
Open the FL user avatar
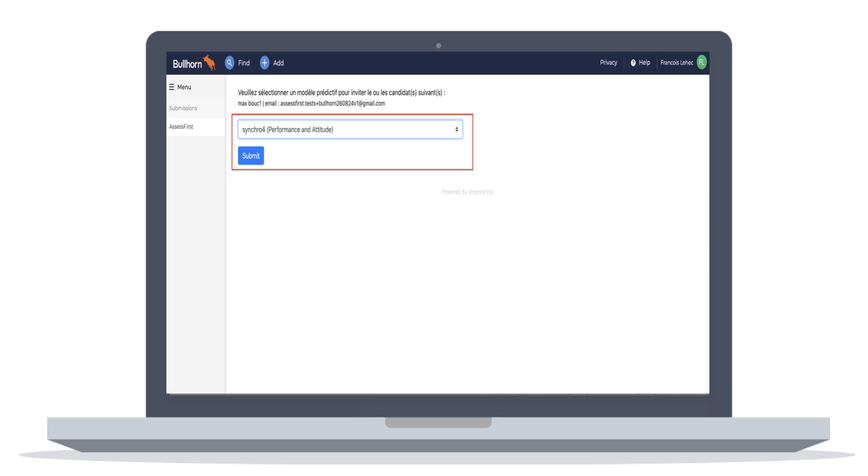point(702,63)
